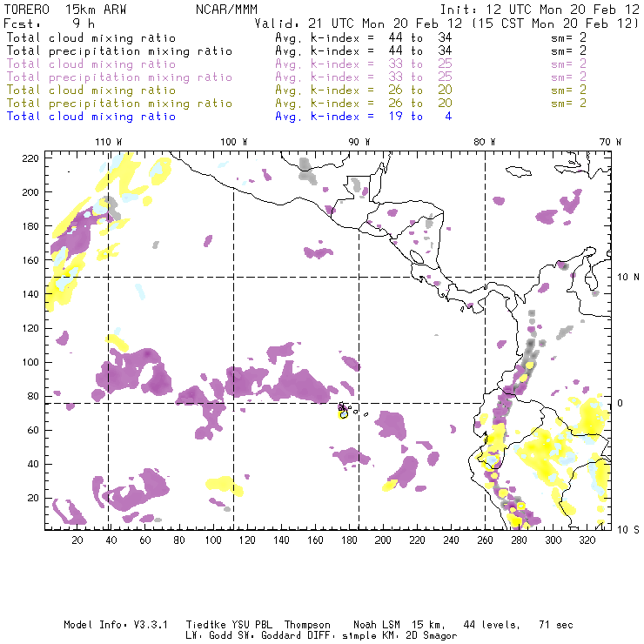Select the "160" label on the vertical axis
The height and width of the screenshot is (644, 644).
pos(30,260)
